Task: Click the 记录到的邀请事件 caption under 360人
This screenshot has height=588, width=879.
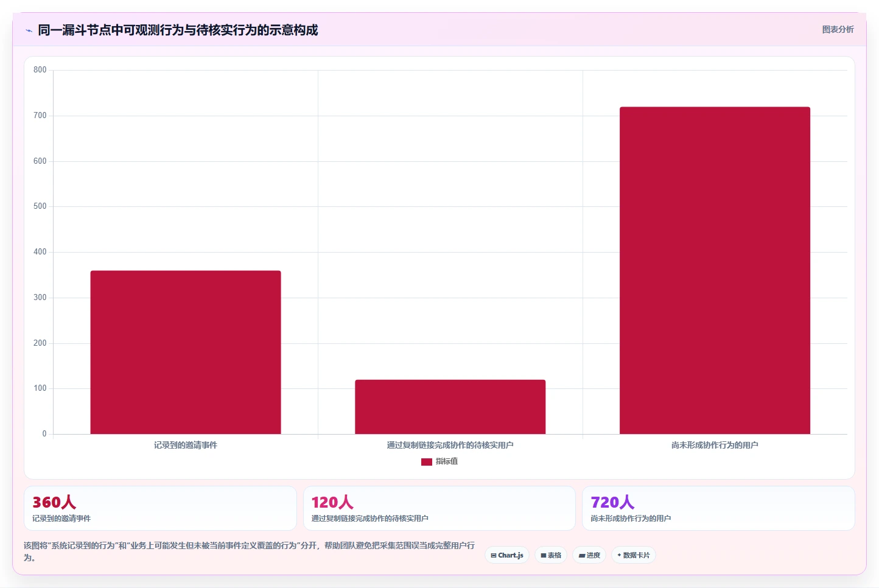Action: tap(61, 519)
